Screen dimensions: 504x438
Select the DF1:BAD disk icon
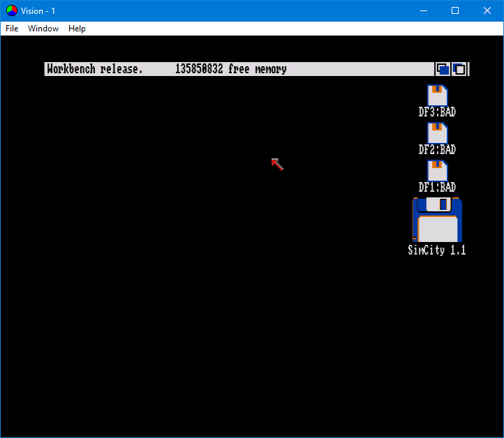pos(437,170)
